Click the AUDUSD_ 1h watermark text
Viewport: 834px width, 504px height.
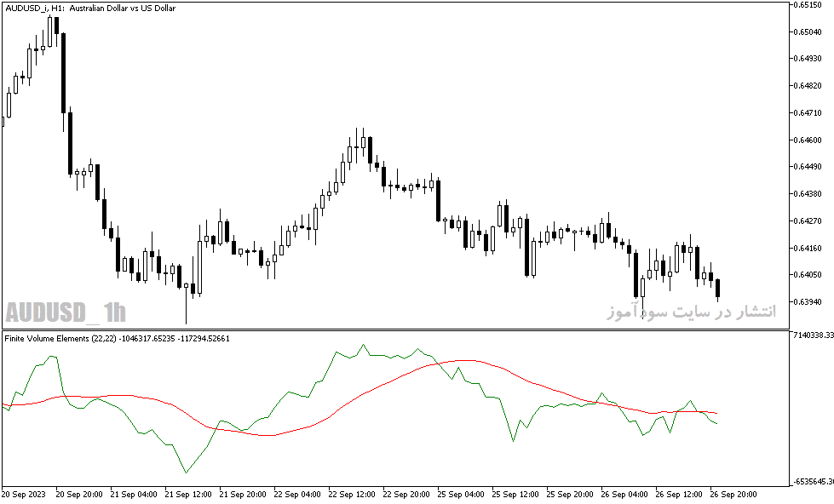point(66,312)
